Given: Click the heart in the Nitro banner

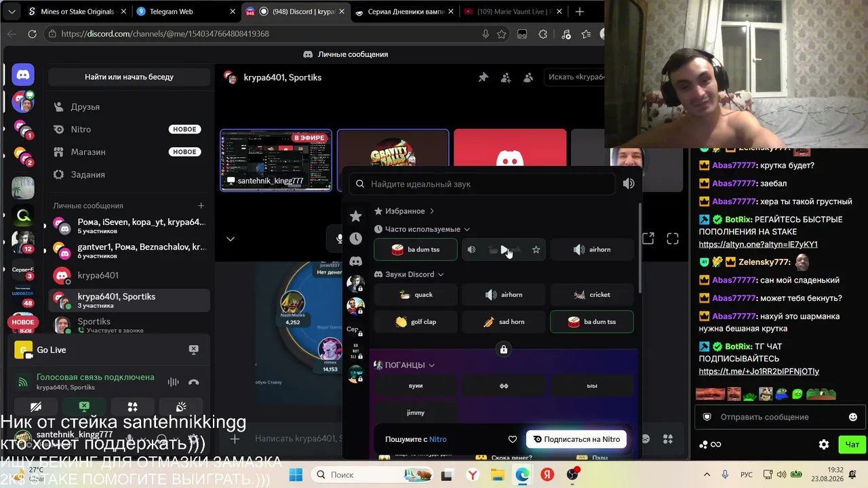Looking at the screenshot, I should pyautogui.click(x=513, y=439).
